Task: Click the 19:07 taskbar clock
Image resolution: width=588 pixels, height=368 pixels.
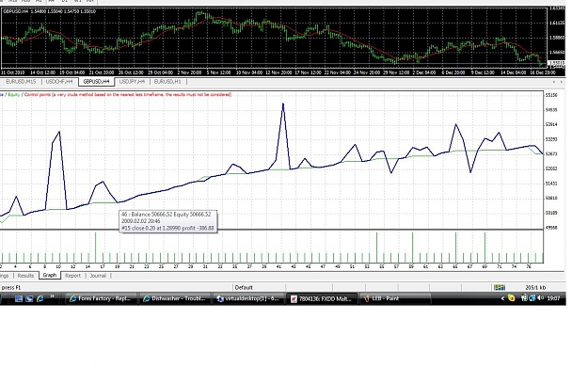Action: (x=553, y=298)
